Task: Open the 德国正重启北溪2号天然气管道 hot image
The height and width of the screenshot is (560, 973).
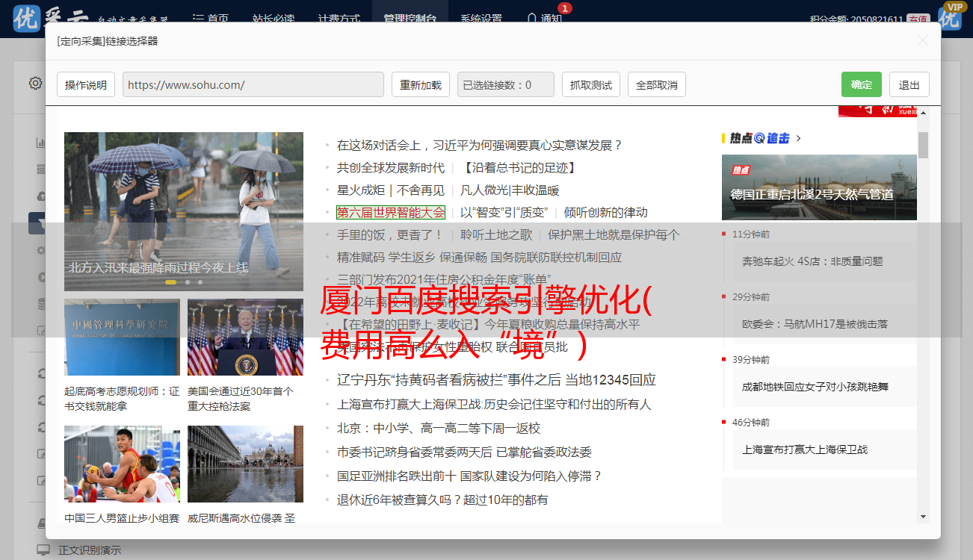Action: (819, 187)
